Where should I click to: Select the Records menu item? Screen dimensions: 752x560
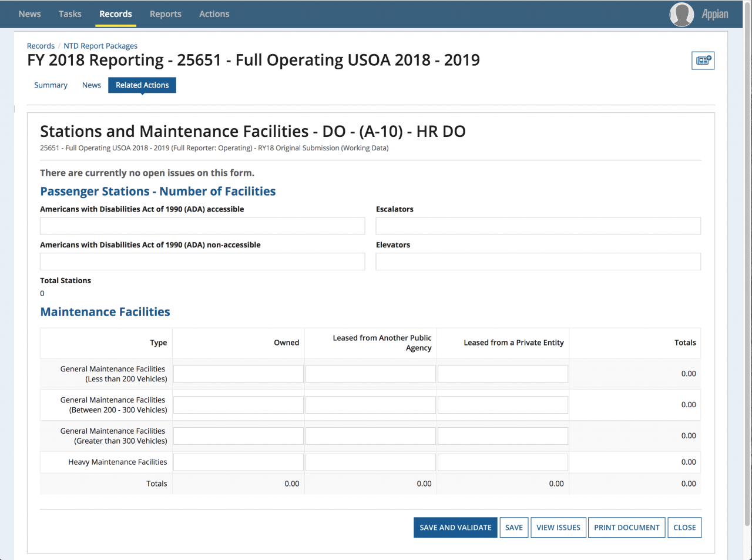[116, 14]
